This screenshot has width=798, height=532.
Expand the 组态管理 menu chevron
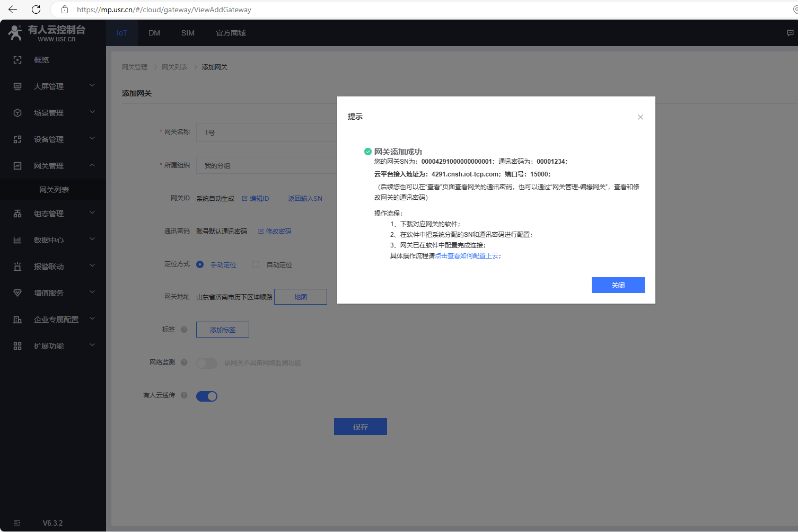click(x=92, y=213)
